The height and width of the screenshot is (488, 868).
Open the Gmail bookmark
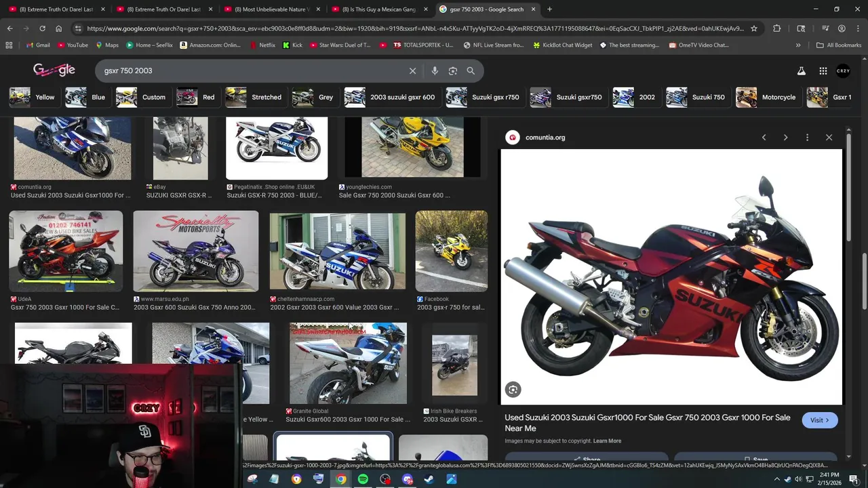[x=38, y=45]
